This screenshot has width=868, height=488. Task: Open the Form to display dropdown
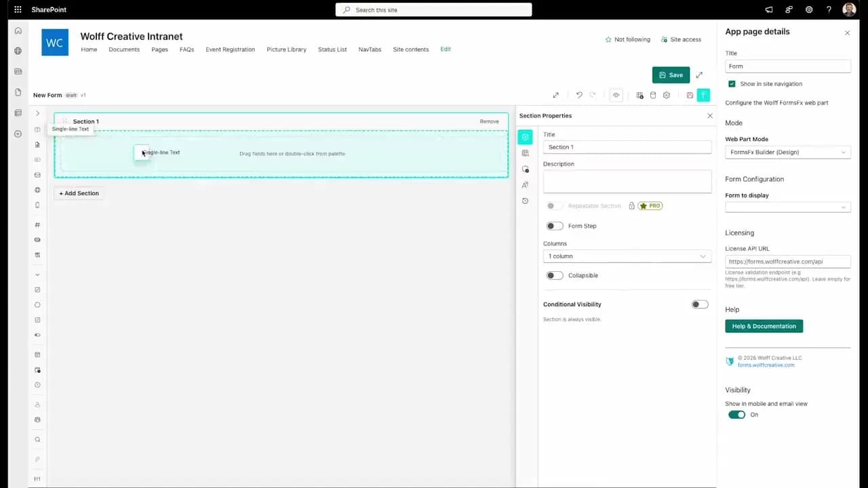coord(788,207)
